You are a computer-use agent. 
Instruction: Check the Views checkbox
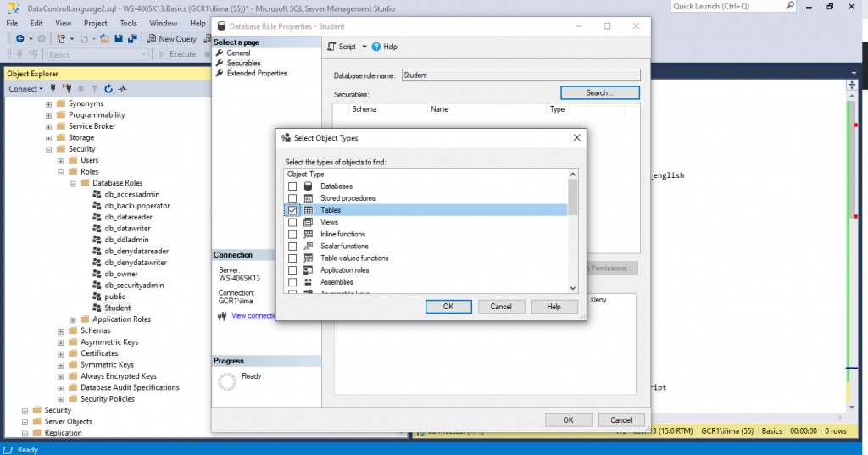pyautogui.click(x=292, y=222)
